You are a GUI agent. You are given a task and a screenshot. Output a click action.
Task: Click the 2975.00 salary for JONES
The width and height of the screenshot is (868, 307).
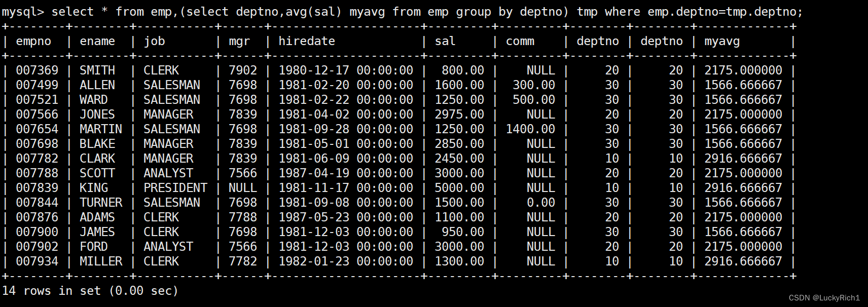459,114
